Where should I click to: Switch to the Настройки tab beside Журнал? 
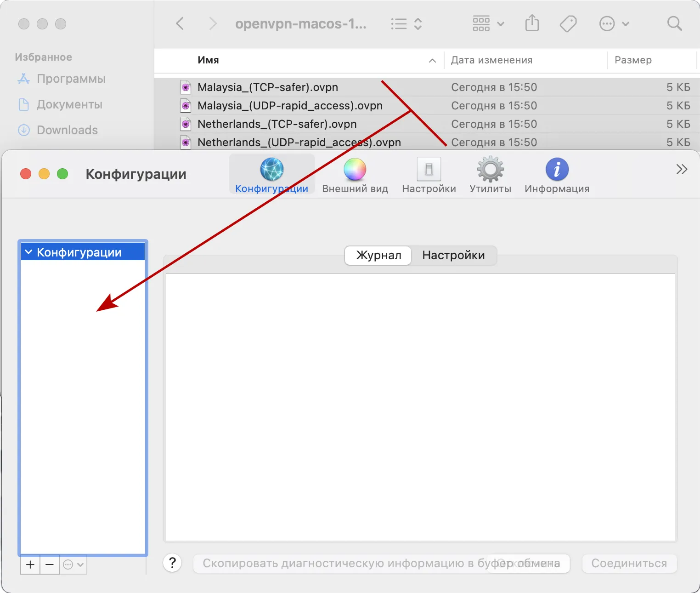(x=453, y=255)
